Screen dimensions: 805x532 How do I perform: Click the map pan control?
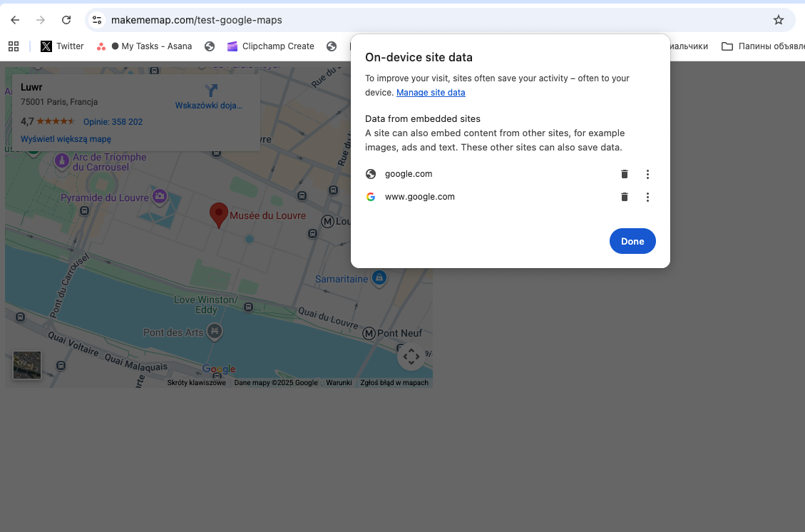tap(411, 356)
